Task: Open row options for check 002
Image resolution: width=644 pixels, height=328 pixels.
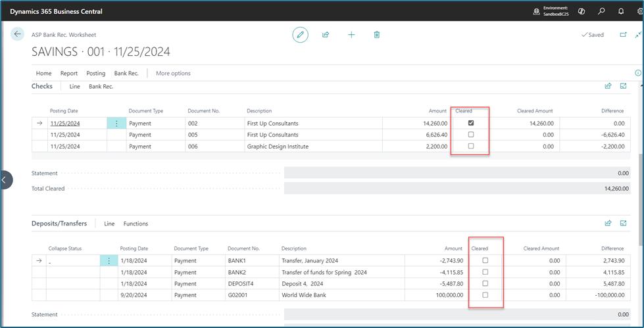Action: pos(116,123)
